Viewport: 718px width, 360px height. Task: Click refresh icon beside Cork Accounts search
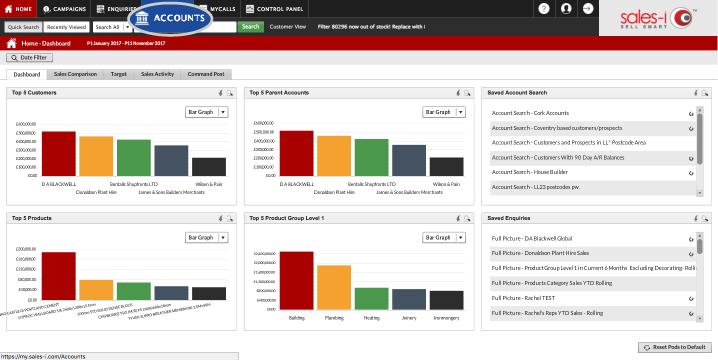[691, 114]
